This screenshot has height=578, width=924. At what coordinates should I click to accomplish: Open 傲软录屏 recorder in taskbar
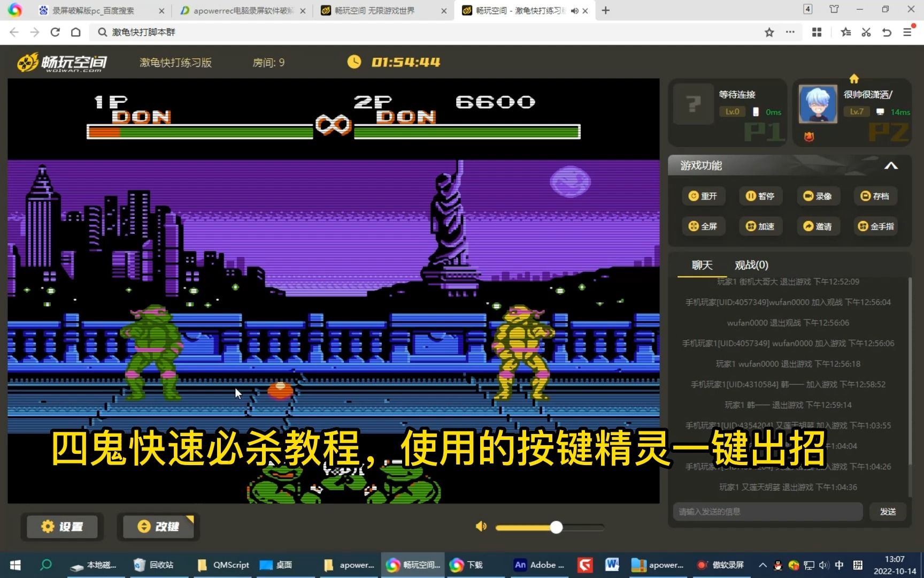(x=720, y=565)
